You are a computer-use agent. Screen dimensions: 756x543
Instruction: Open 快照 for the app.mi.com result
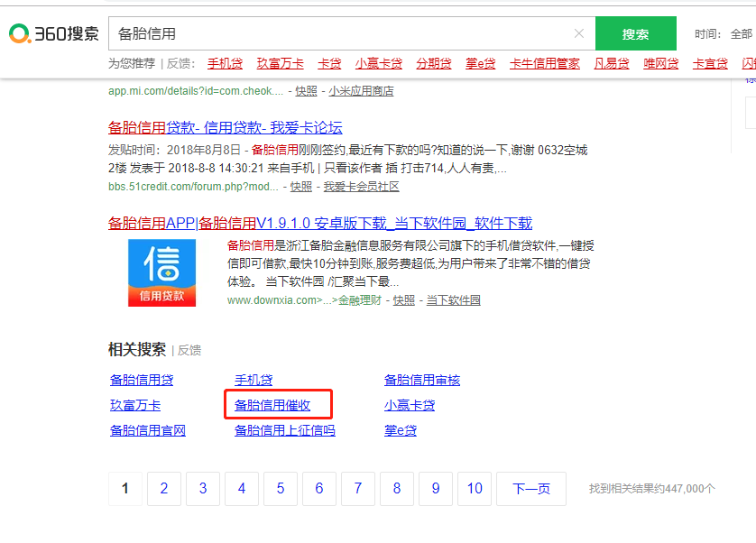306,91
